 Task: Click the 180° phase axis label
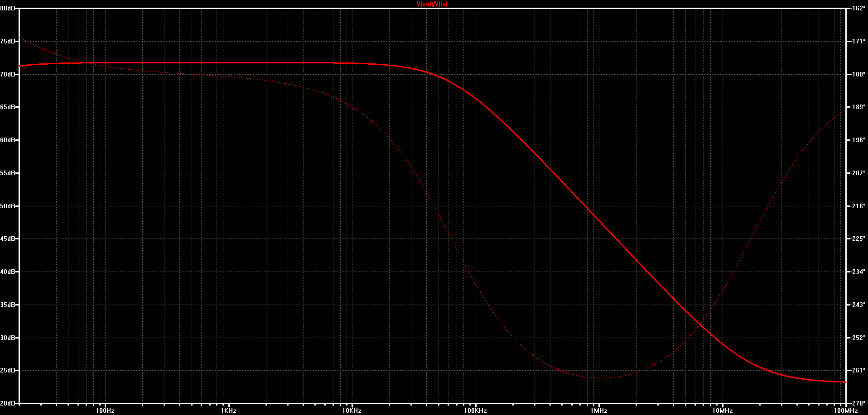[x=858, y=74]
